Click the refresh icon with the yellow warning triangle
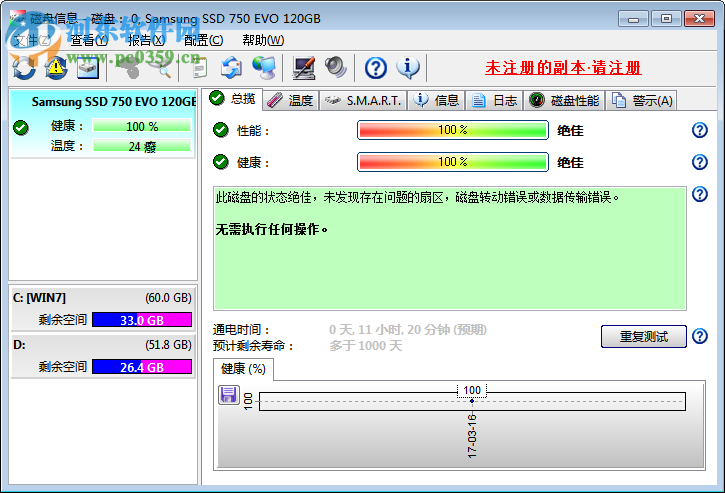The width and height of the screenshot is (725, 493). (x=56, y=68)
